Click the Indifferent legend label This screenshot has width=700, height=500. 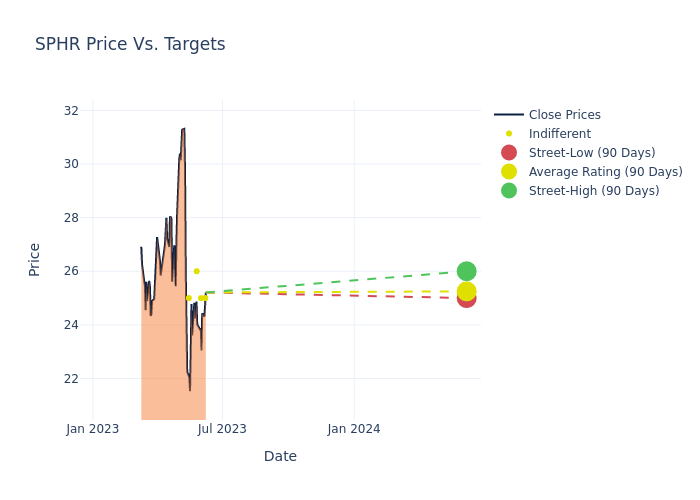point(559,134)
